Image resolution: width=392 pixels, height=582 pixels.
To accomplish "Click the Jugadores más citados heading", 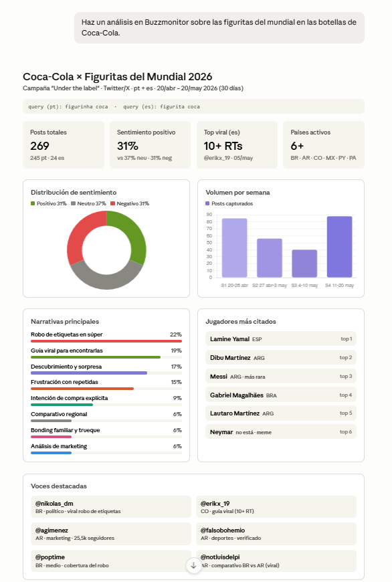I will coord(241,321).
